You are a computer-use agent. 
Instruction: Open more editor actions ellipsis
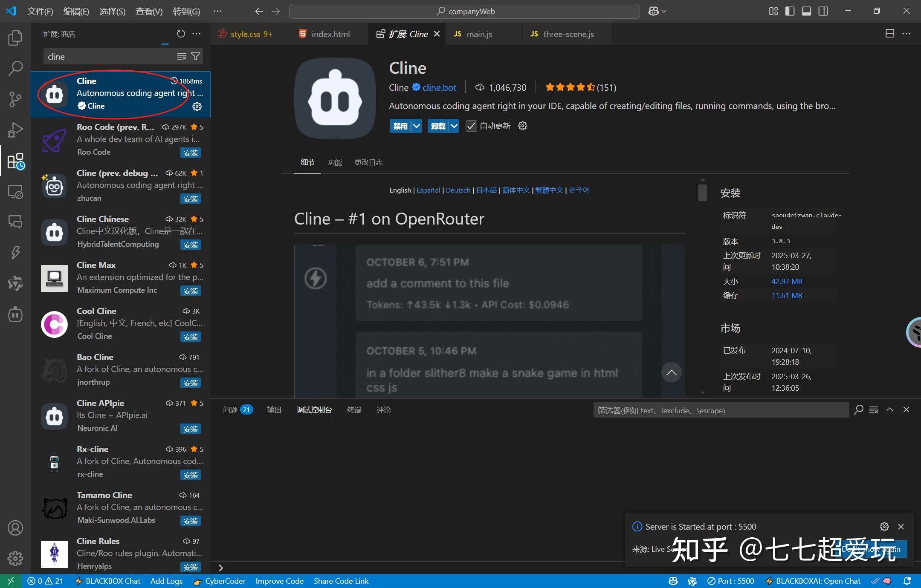click(906, 34)
